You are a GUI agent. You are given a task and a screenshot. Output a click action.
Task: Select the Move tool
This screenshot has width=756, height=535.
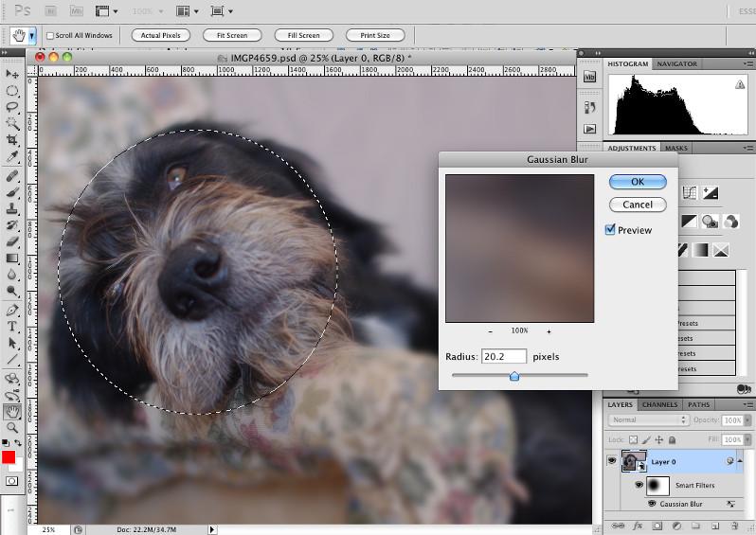pos(12,74)
